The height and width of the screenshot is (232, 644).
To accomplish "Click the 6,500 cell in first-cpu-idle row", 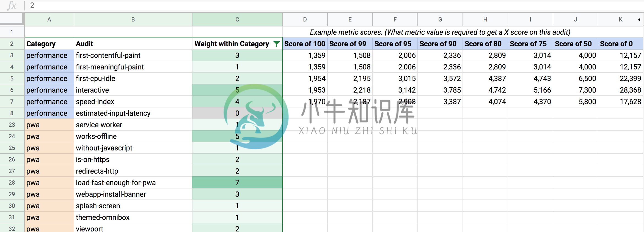I will pyautogui.click(x=576, y=79).
